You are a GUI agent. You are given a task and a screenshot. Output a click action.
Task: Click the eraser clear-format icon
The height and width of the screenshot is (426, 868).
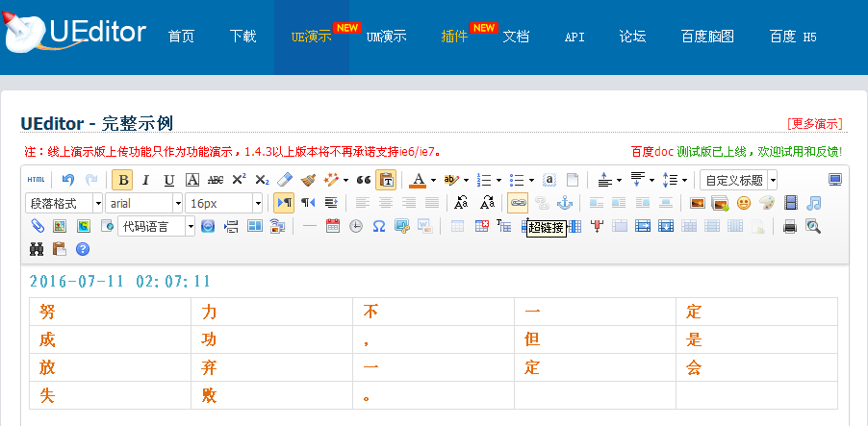[284, 180]
